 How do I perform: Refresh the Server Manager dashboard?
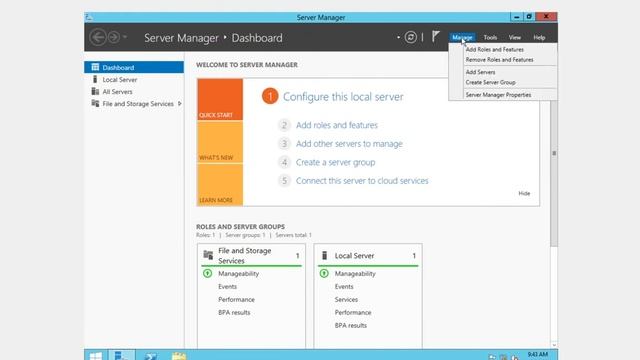[411, 37]
